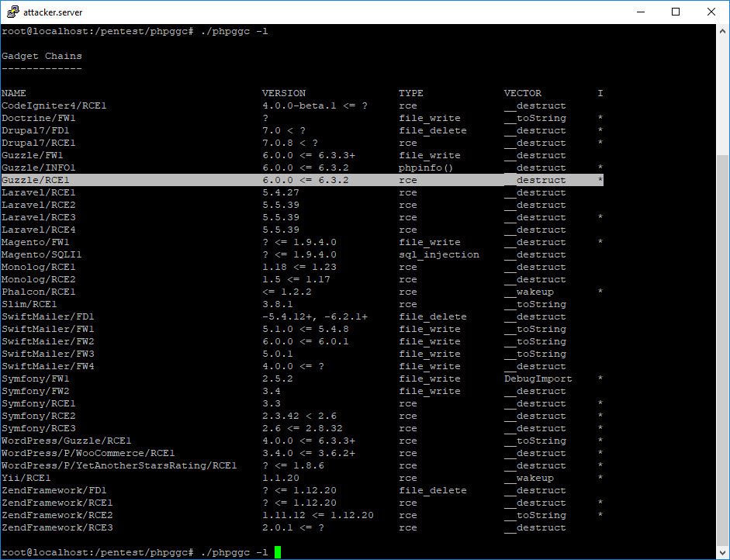Viewport: 730px width, 560px height.
Task: Click the NAME column header
Action: pyautogui.click(x=14, y=93)
